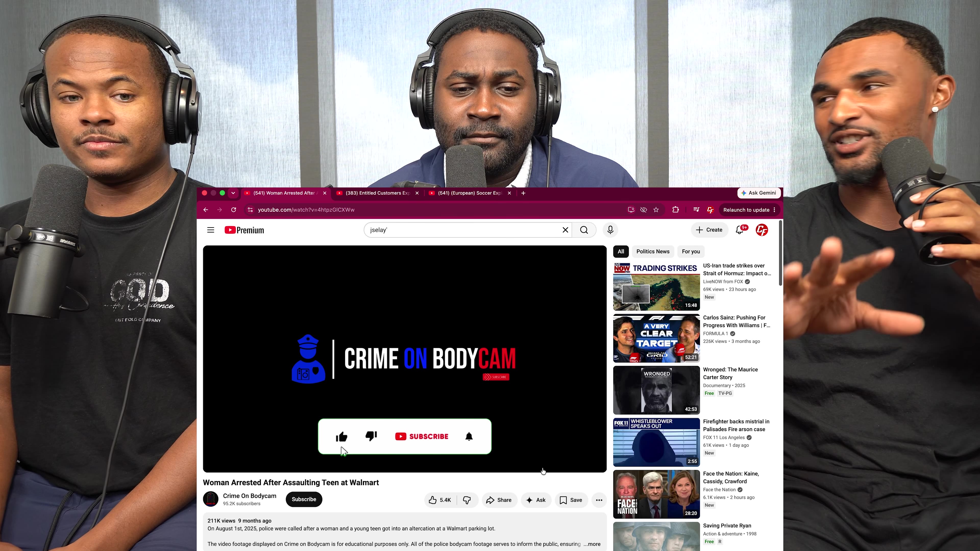This screenshot has width=980, height=551.
Task: Click the crossed-out eye tracking protection icon
Action: 644,210
